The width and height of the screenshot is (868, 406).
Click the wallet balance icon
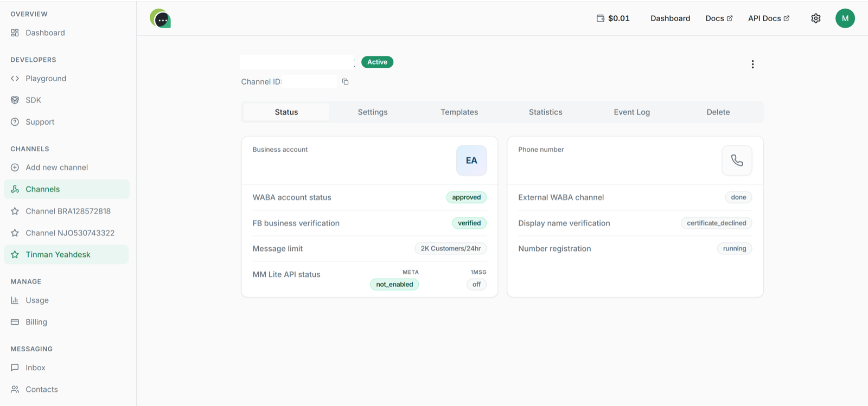601,18
